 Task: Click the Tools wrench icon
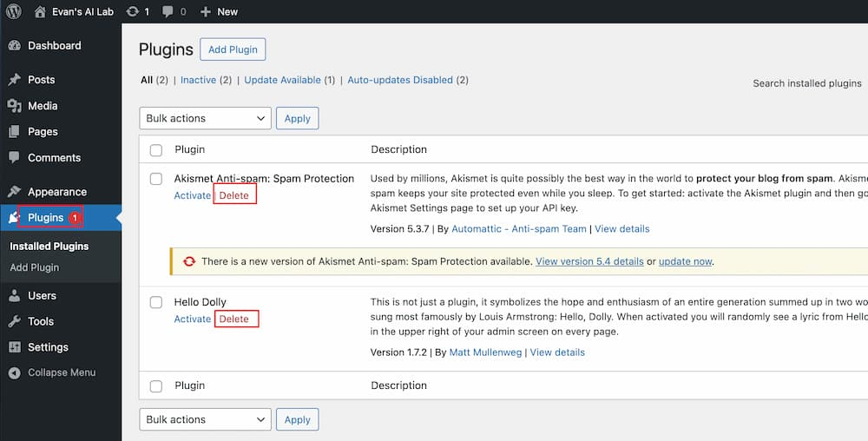(15, 321)
